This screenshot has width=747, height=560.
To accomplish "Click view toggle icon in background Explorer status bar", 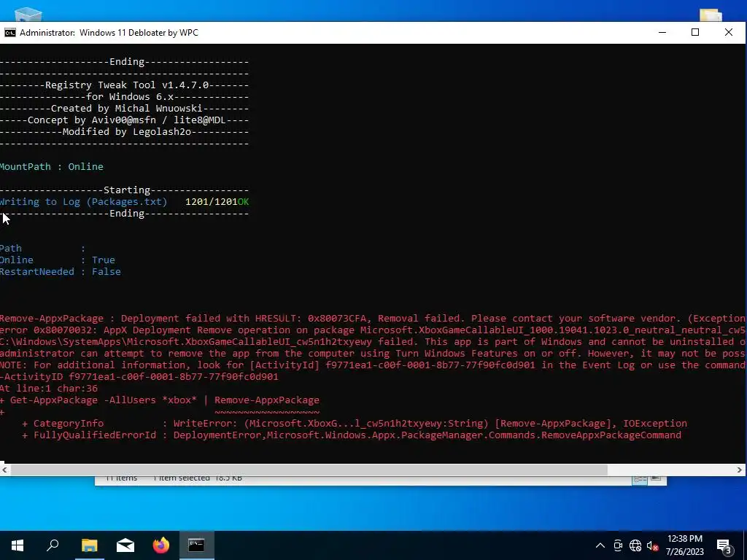I will tap(639, 479).
